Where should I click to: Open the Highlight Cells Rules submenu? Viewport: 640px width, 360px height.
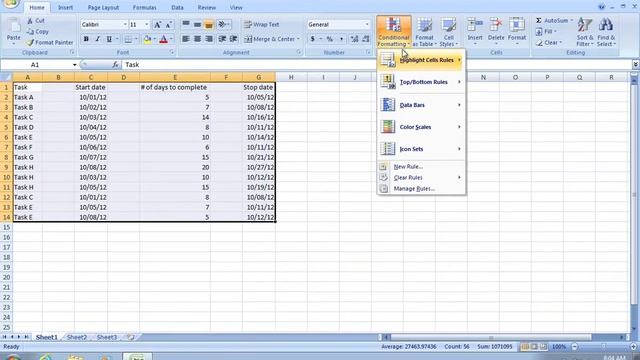pyautogui.click(x=421, y=60)
